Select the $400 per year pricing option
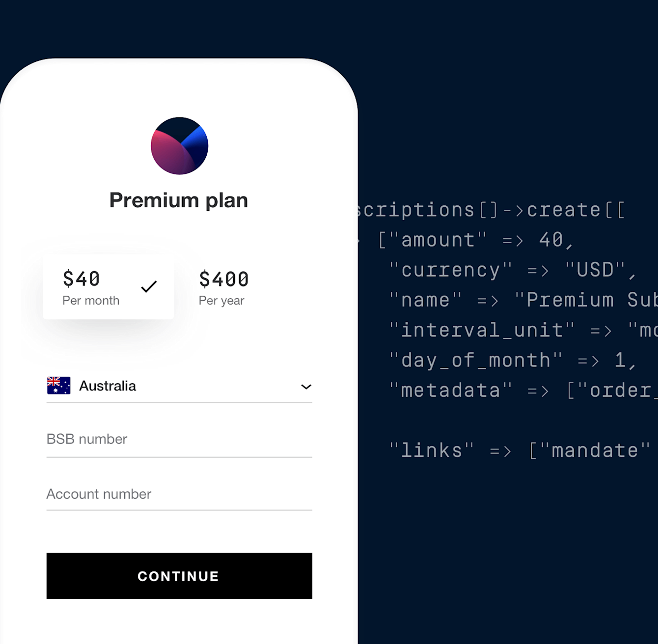Viewport: 658px width, 644px height. click(x=223, y=287)
